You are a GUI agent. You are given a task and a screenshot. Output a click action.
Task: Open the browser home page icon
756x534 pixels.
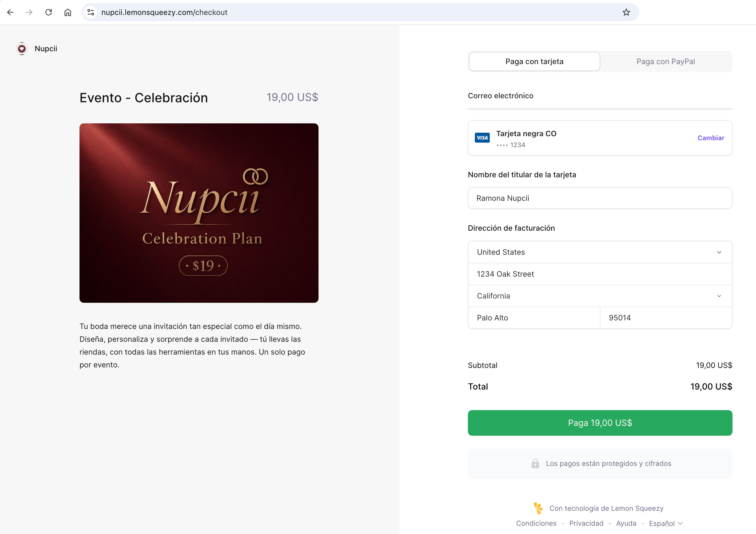[x=67, y=12]
